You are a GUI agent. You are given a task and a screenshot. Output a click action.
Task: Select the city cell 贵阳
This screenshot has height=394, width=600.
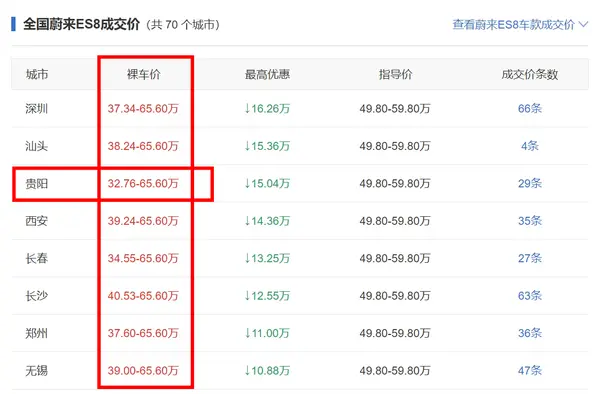36,183
